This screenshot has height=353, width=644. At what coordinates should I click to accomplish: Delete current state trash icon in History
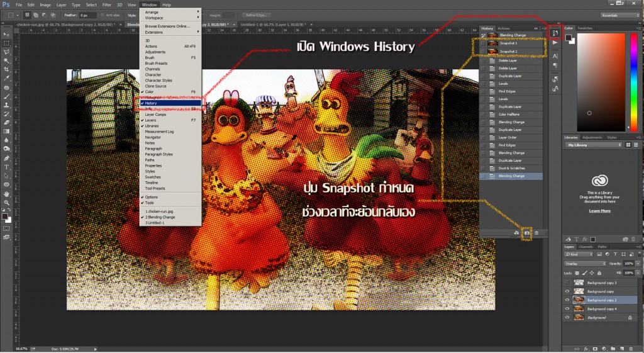[x=536, y=233]
